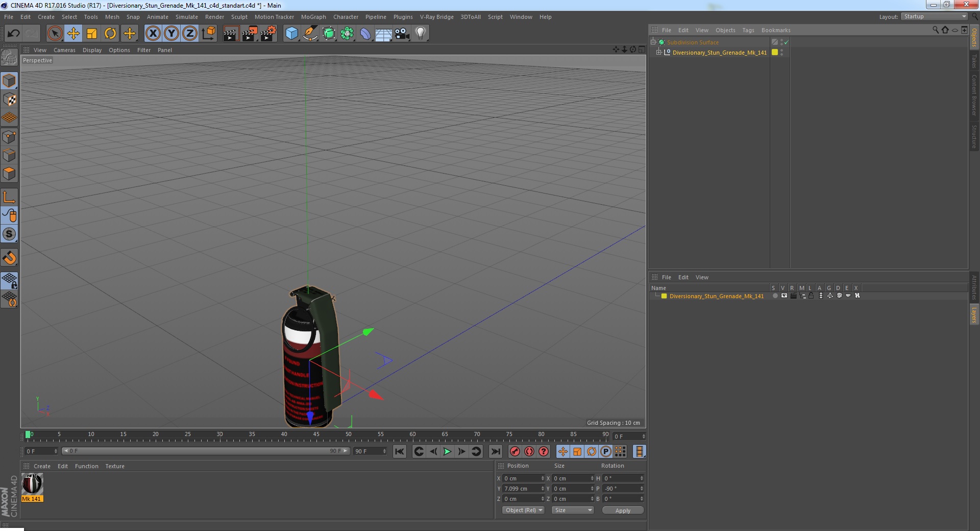Toggle layer Solo dot for grenade layer

tap(775, 296)
